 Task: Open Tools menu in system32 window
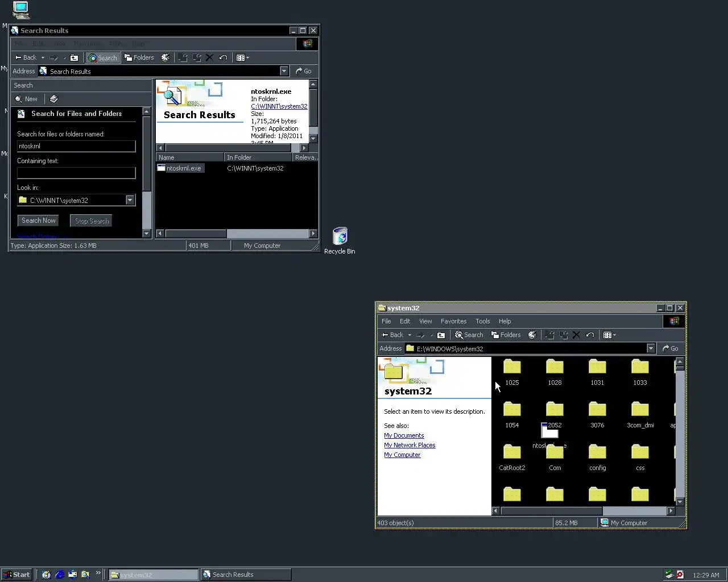(483, 321)
